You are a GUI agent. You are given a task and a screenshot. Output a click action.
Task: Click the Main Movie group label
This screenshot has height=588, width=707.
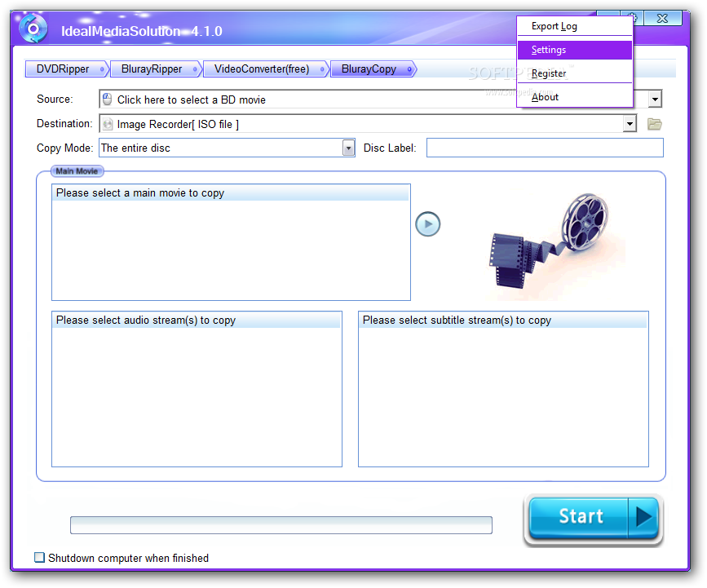(77, 171)
